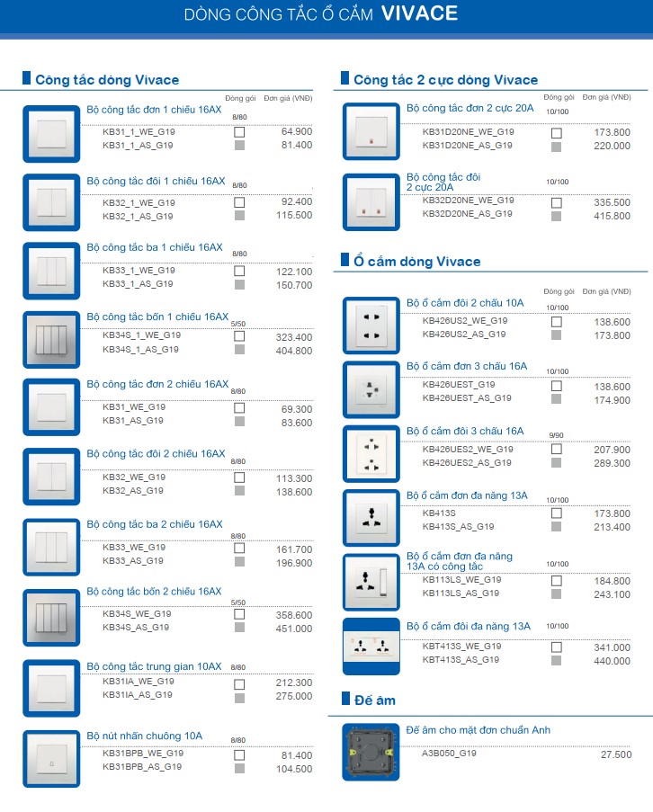Click the white swatch for KB413S

(556, 513)
